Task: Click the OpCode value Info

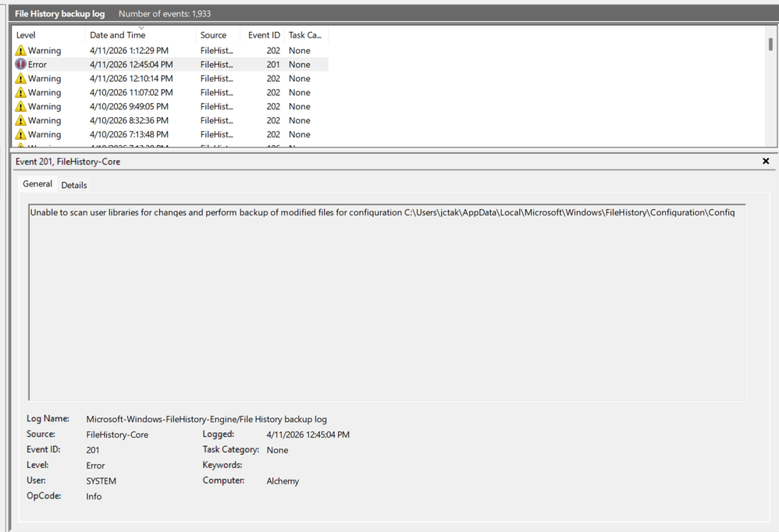Action: click(94, 496)
